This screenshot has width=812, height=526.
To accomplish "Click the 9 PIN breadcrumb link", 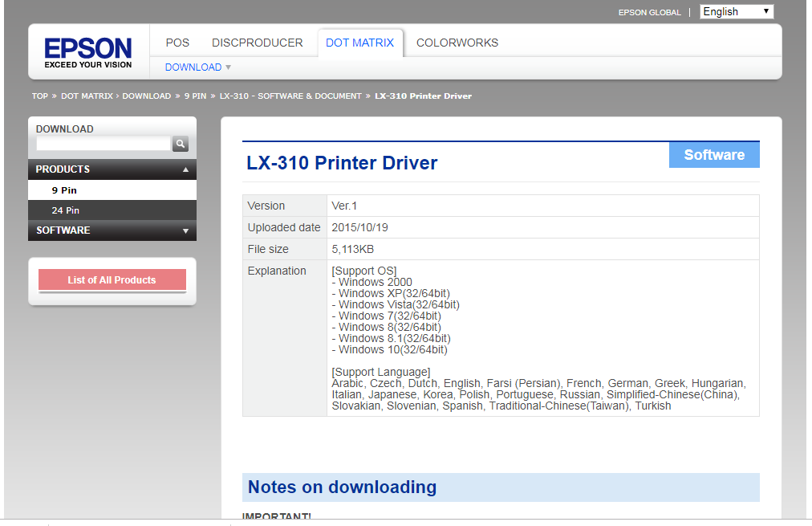I will tap(195, 96).
